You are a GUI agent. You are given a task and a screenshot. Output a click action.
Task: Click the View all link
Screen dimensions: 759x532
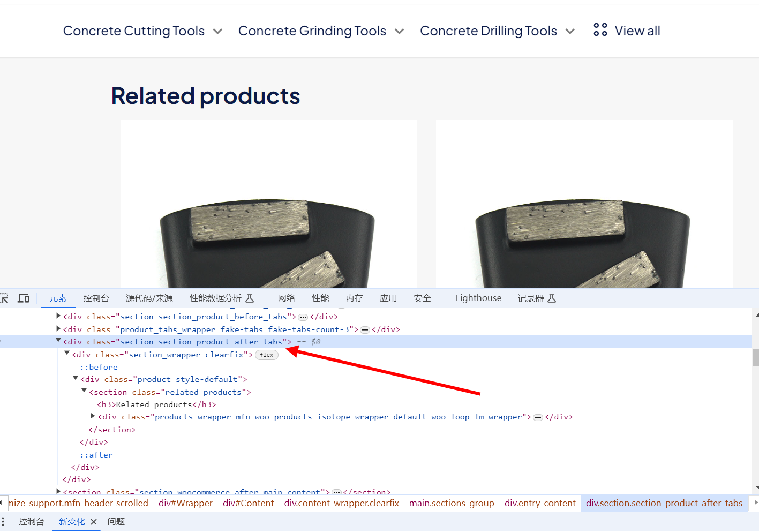[637, 31]
